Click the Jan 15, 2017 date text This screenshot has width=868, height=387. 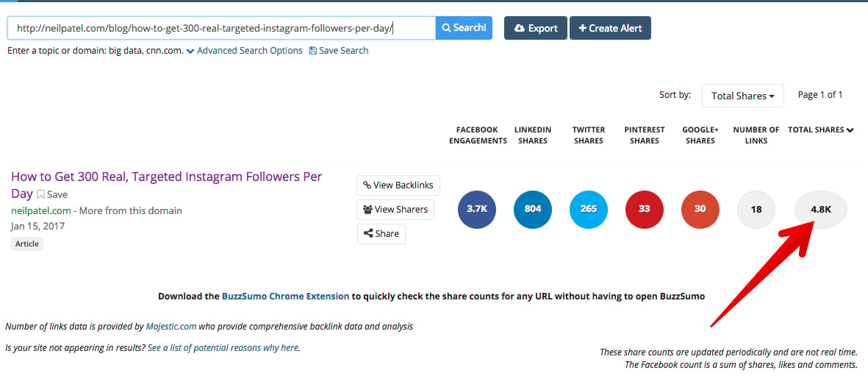tap(37, 226)
